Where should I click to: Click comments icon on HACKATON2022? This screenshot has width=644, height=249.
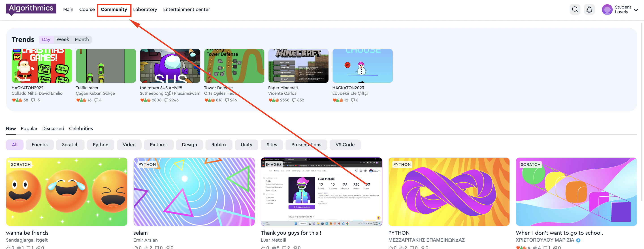[x=33, y=100]
